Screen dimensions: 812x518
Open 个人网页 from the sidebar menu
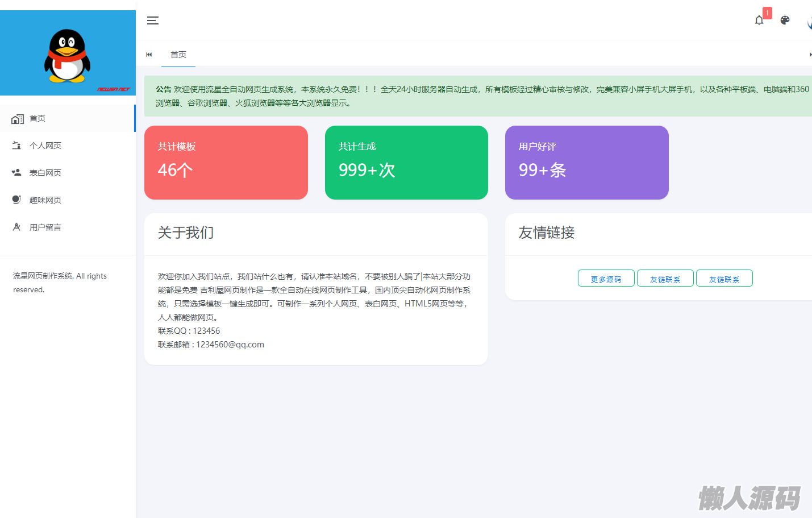tap(45, 146)
